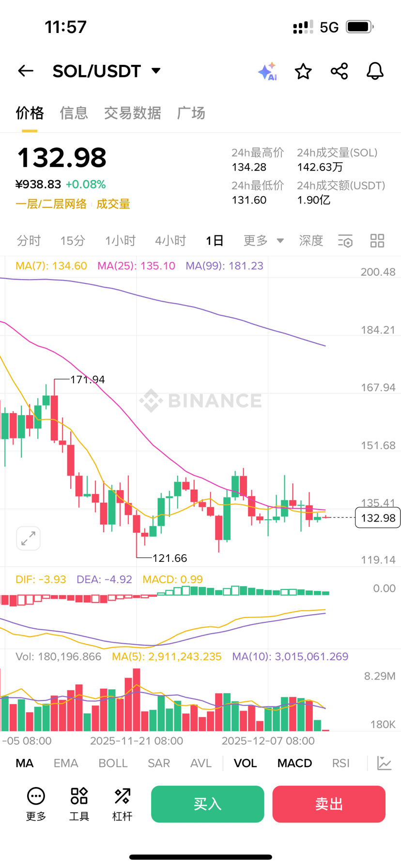Tap the back arrow icon
The width and height of the screenshot is (401, 868).
point(26,71)
